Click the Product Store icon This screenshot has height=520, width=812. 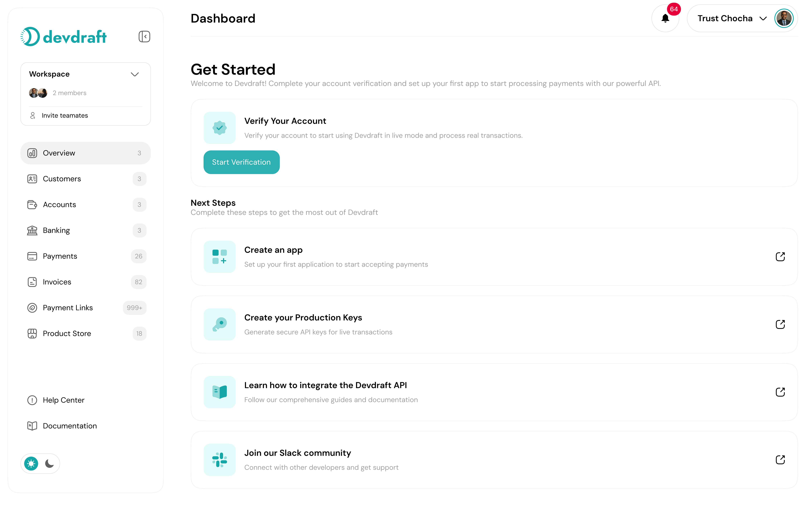(x=32, y=334)
